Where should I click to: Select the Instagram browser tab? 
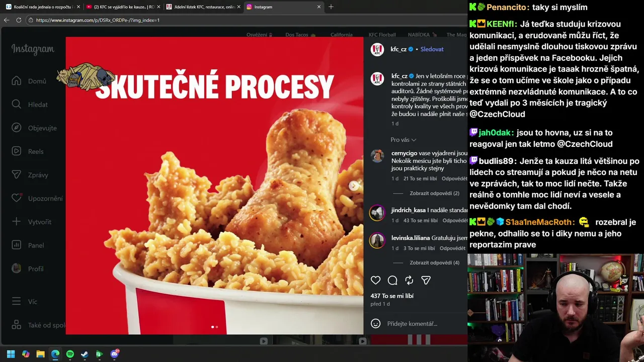pyautogui.click(x=283, y=7)
